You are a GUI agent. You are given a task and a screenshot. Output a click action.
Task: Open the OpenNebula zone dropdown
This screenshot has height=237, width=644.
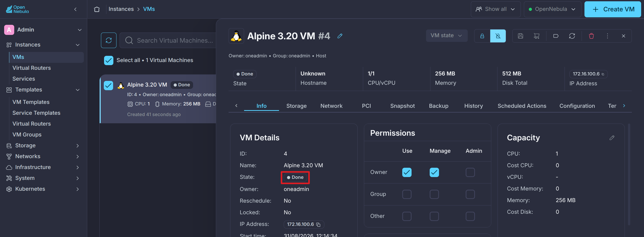[552, 9]
